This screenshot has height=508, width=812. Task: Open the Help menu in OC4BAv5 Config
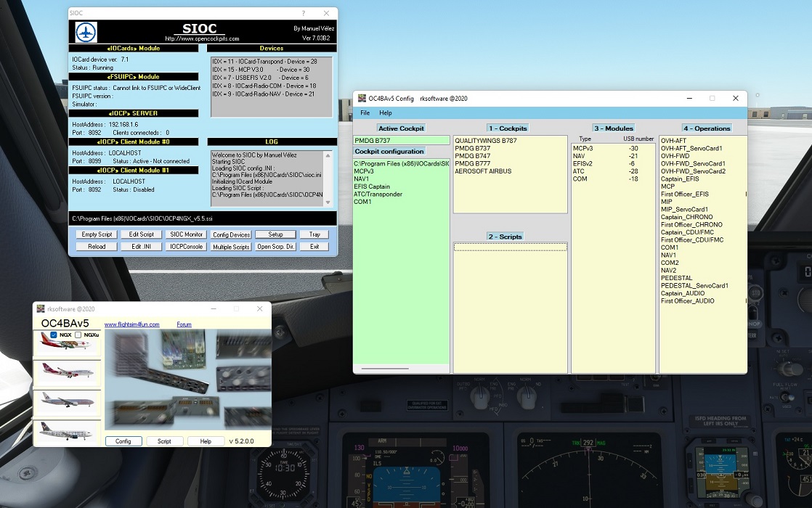(x=385, y=112)
